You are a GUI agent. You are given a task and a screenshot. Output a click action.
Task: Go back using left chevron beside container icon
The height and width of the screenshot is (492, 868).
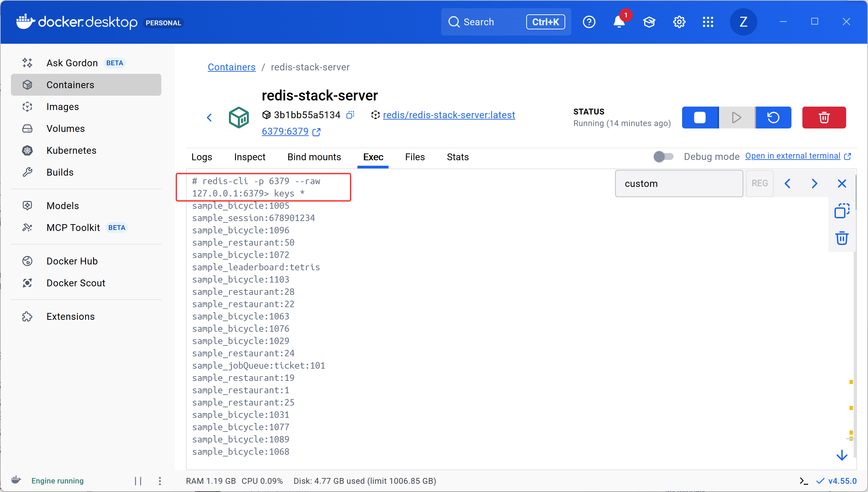[209, 118]
